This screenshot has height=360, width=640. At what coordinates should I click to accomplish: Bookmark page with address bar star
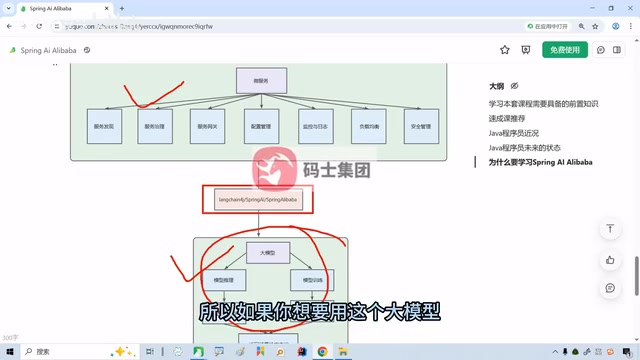pos(595,26)
